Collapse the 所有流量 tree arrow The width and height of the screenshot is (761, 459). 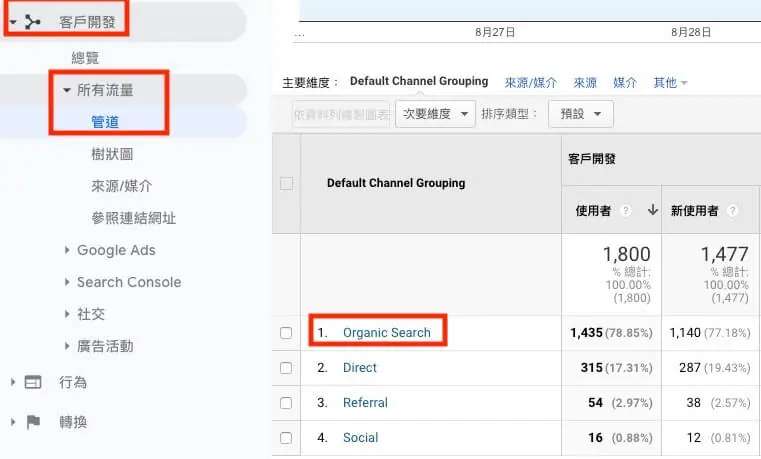tap(67, 90)
